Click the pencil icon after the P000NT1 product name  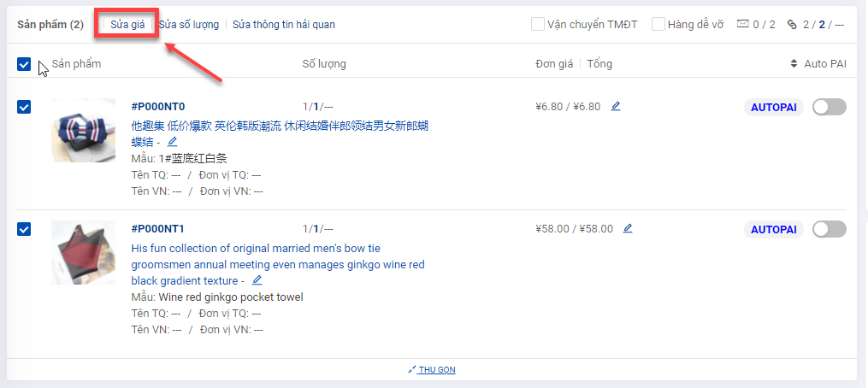click(x=257, y=280)
